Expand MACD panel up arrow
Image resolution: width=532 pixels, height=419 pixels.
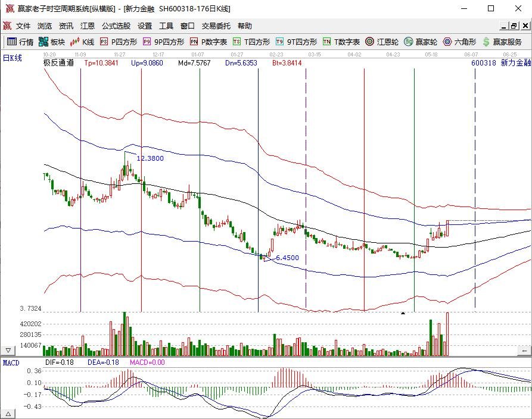tap(8, 414)
